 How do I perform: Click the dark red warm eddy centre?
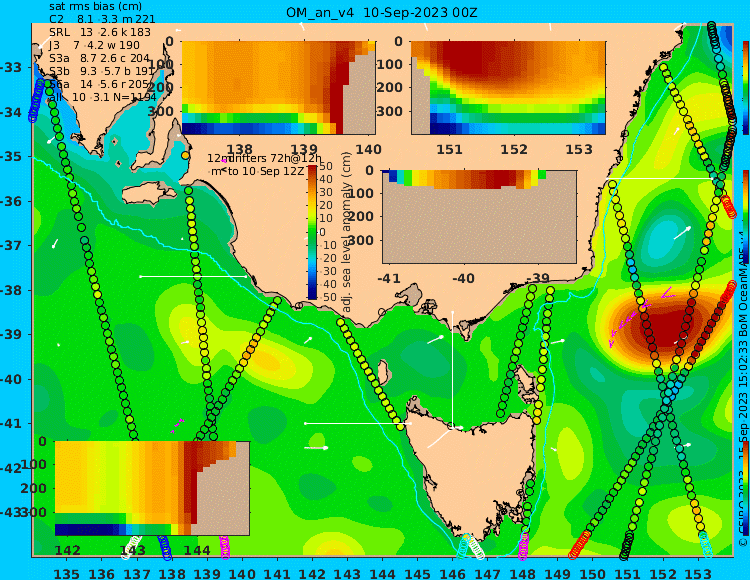[x=667, y=328]
